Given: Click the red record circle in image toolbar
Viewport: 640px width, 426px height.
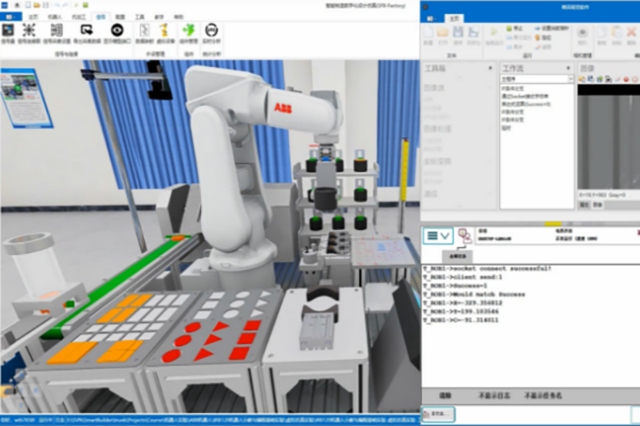Looking at the screenshot, I should click(x=626, y=79).
